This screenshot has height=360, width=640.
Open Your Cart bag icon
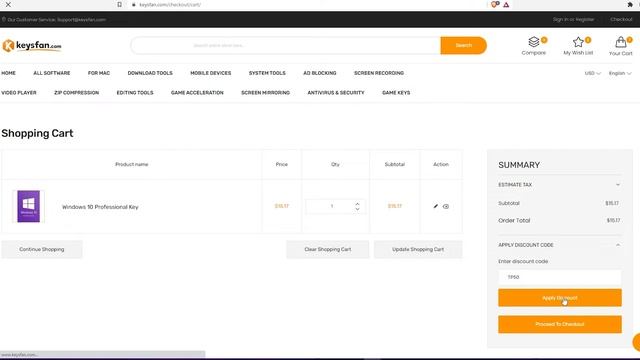point(621,42)
